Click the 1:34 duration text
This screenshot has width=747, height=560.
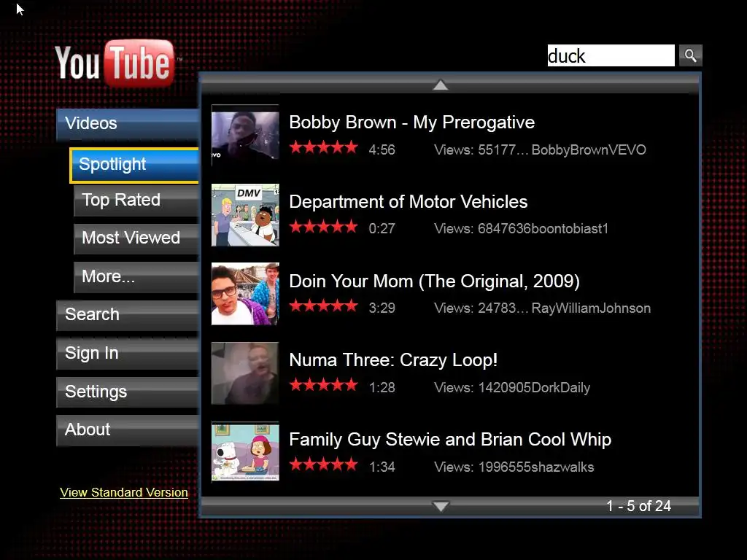pyautogui.click(x=382, y=467)
